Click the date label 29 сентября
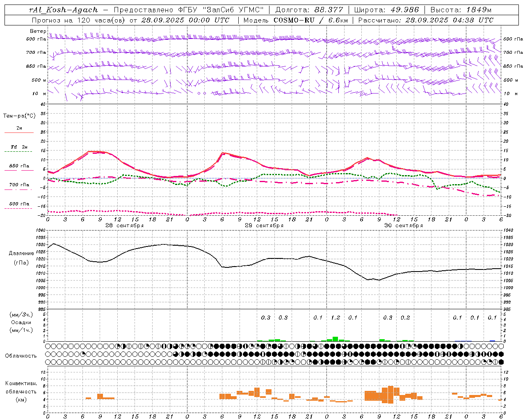 point(264,226)
